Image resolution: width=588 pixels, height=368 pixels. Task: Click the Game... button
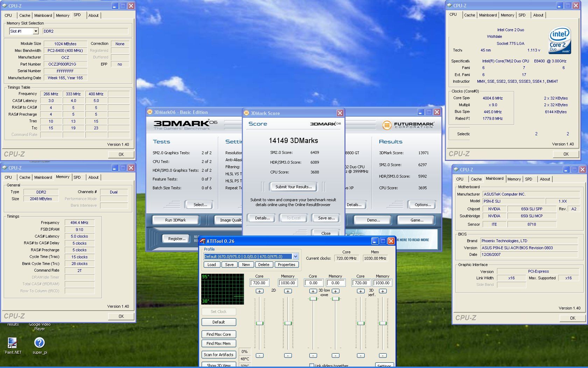click(416, 220)
